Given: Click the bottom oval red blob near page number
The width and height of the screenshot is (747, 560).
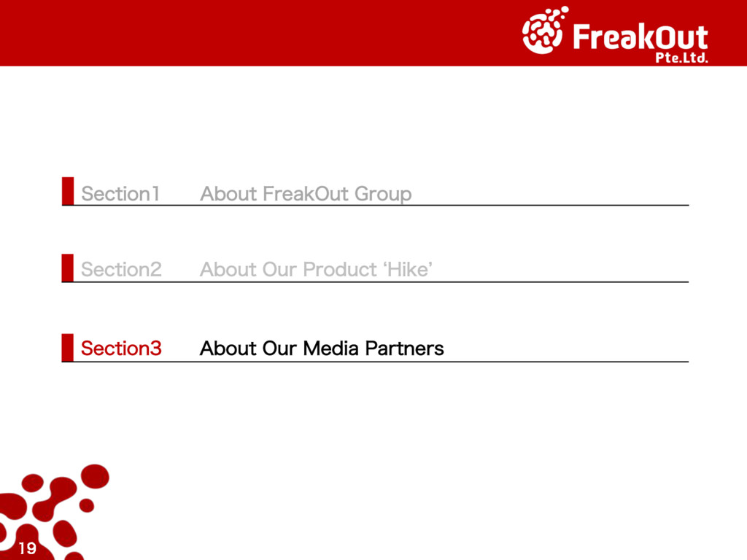Looking at the screenshot, I should tap(64, 534).
